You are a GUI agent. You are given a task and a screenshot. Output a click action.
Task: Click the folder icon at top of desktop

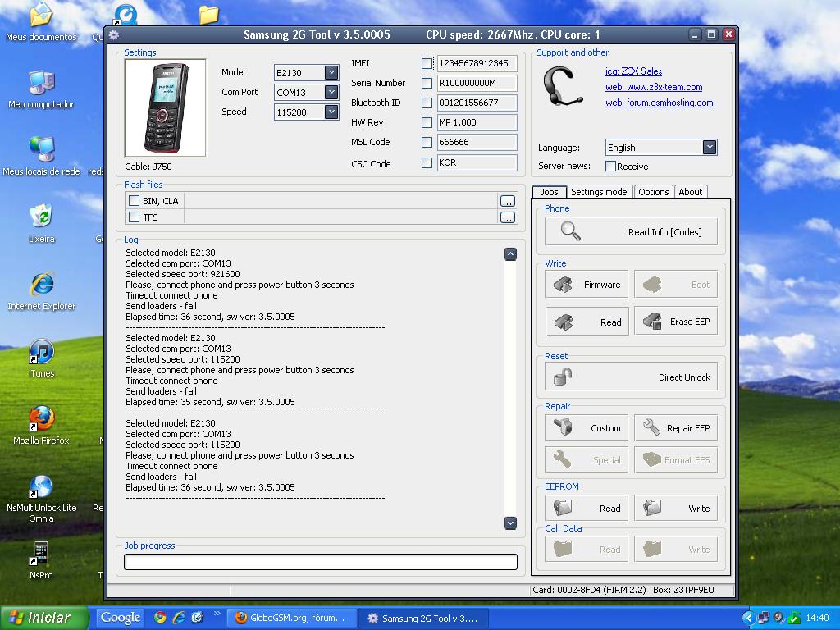click(208, 15)
